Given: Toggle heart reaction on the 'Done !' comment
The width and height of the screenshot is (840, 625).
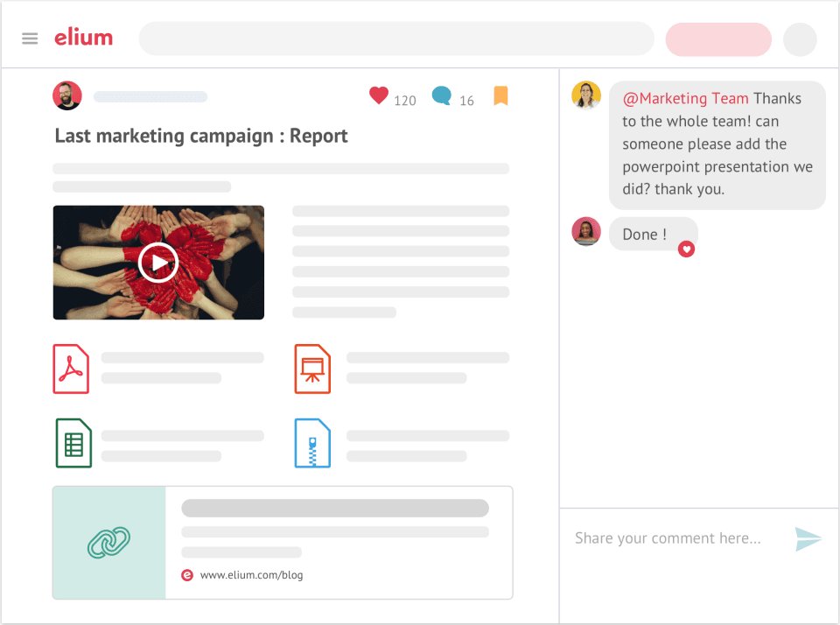Looking at the screenshot, I should tap(687, 249).
